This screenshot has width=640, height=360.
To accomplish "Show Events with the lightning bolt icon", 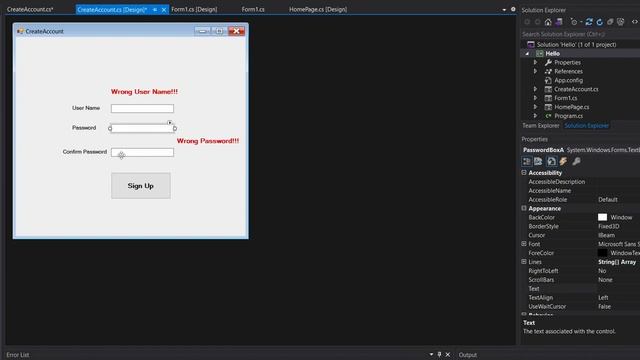I will [563, 162].
